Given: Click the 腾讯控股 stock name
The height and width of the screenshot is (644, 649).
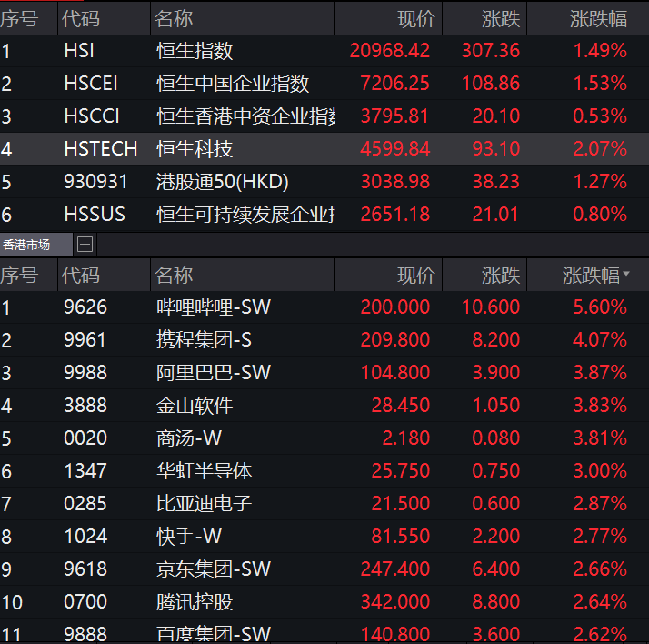Looking at the screenshot, I should click(195, 602).
